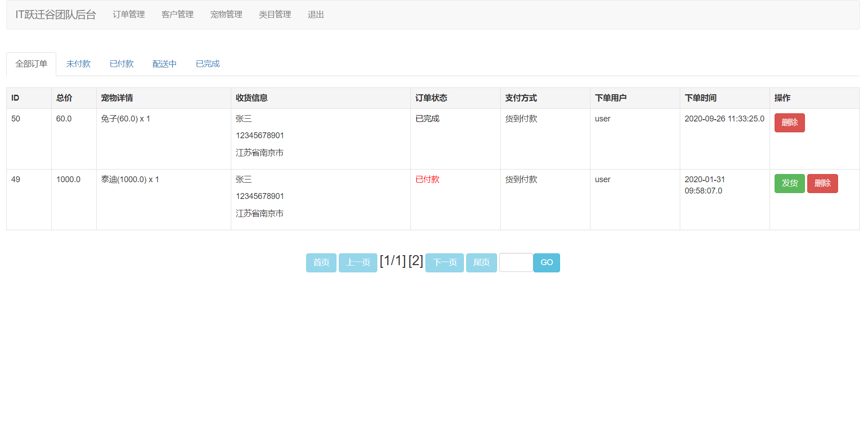Click the 2020-01-31 09:58:07.0 timestamp
The height and width of the screenshot is (426, 868).
(705, 185)
